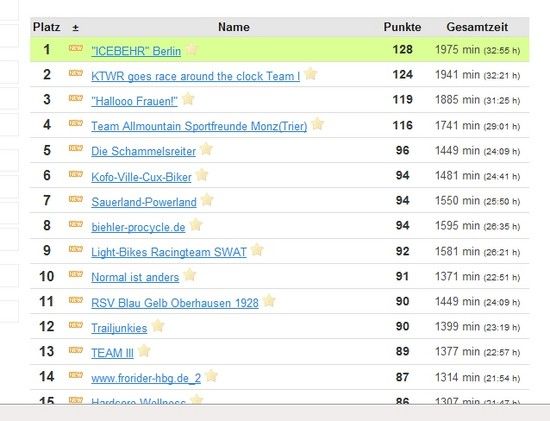Open the www.frorider-hbg.de_2 link

[x=146, y=378]
